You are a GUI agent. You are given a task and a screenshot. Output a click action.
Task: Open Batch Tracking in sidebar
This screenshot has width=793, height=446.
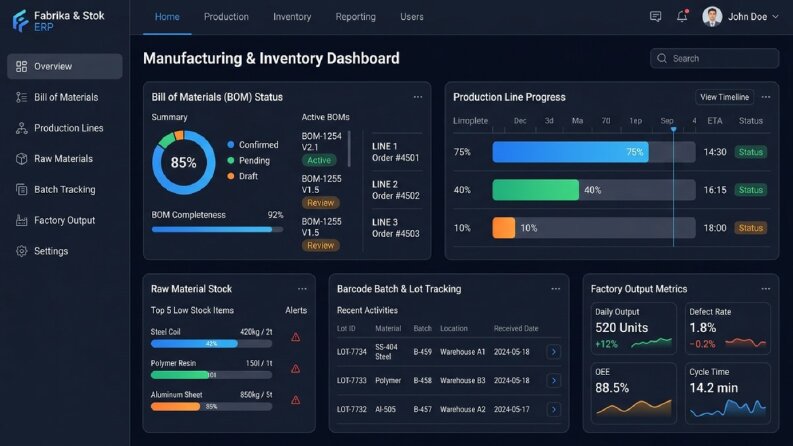pos(65,190)
